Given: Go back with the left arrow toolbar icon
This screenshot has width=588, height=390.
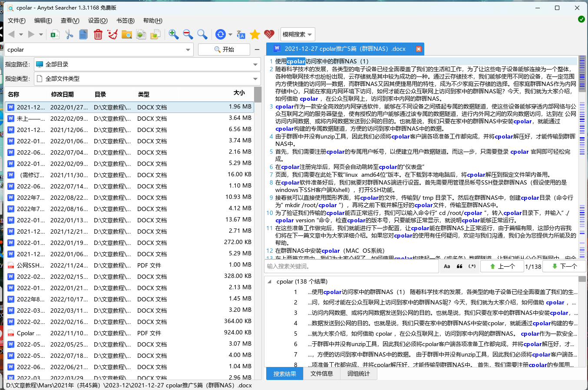Looking at the screenshot, I should coord(11,34).
